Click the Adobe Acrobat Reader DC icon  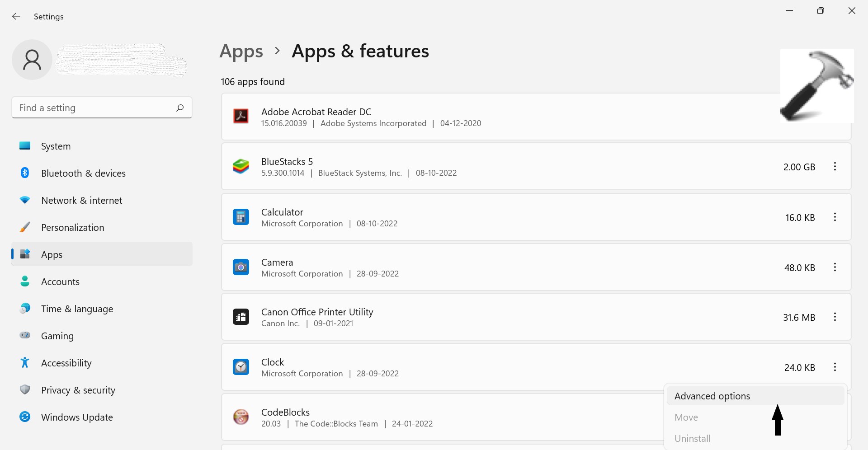point(241,117)
